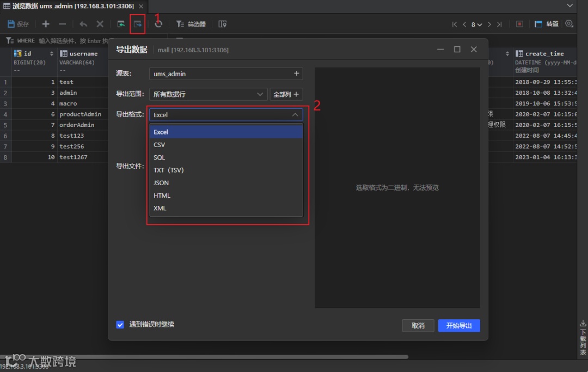Click the red stop query icon
Screen dimensions: 588x372
pyautogui.click(x=519, y=24)
